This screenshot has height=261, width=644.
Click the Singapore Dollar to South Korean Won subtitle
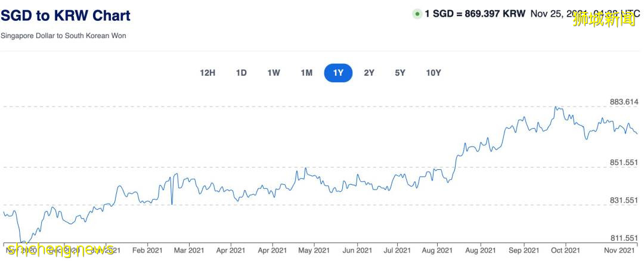63,36
